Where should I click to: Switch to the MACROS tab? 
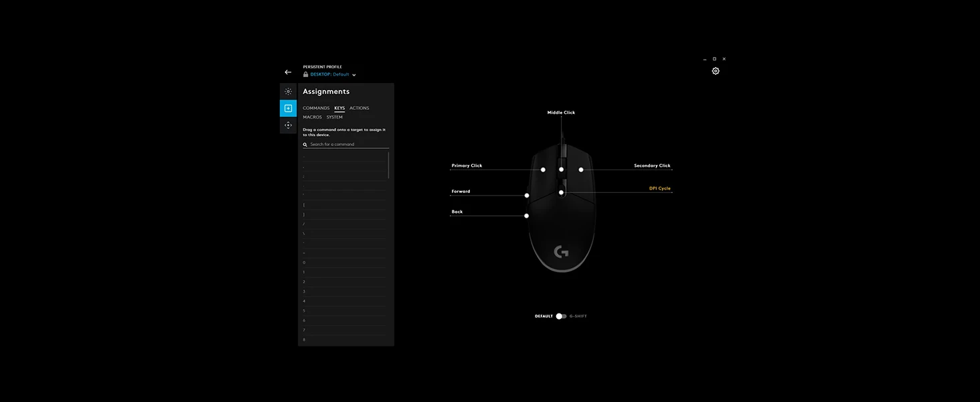312,117
